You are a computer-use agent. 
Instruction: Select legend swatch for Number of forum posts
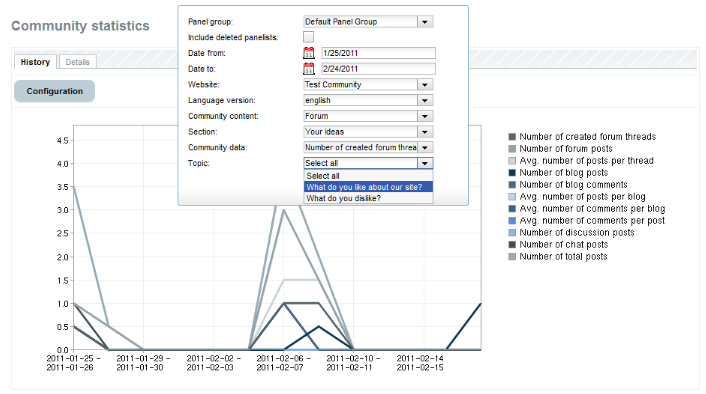click(x=512, y=149)
